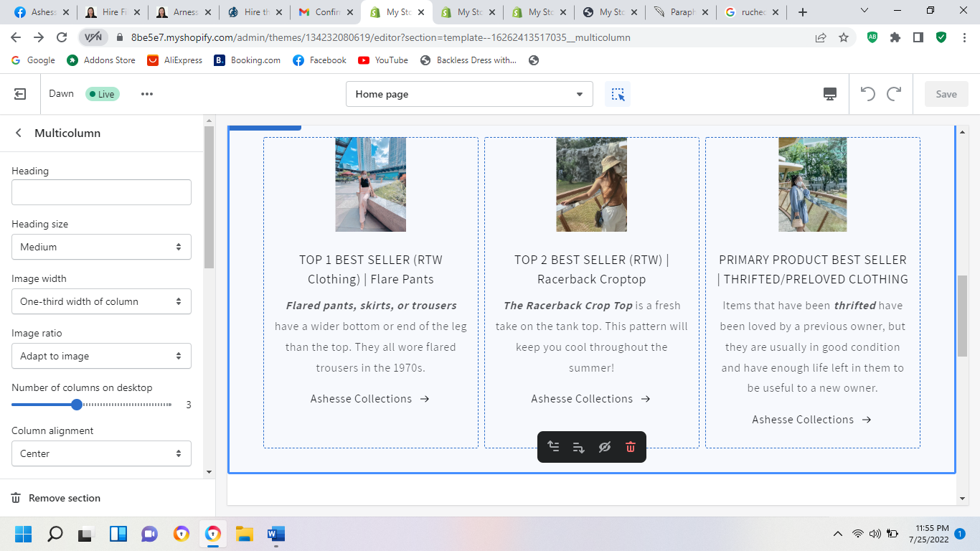Switch to the Arness browser tab
The image size is (980, 551).
pyautogui.click(x=184, y=12)
